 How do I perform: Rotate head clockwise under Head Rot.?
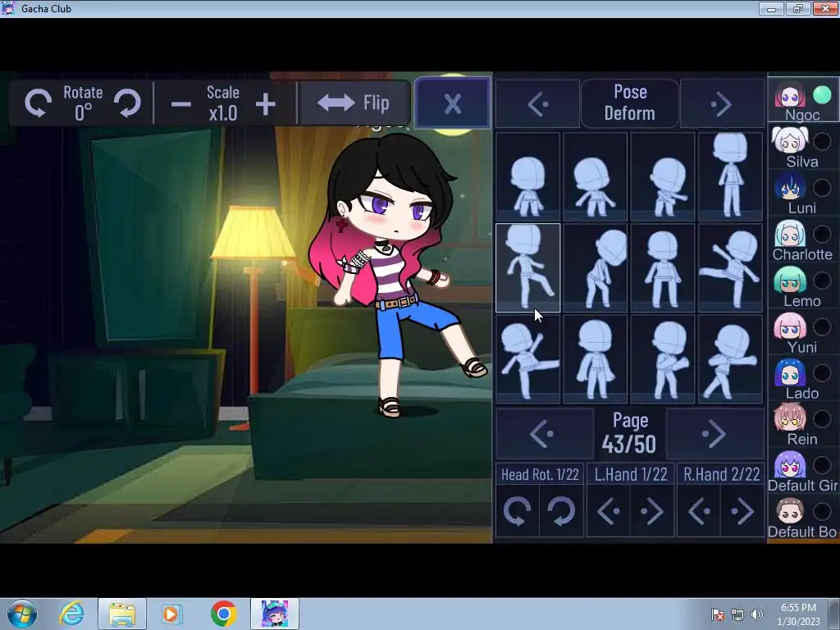click(561, 511)
